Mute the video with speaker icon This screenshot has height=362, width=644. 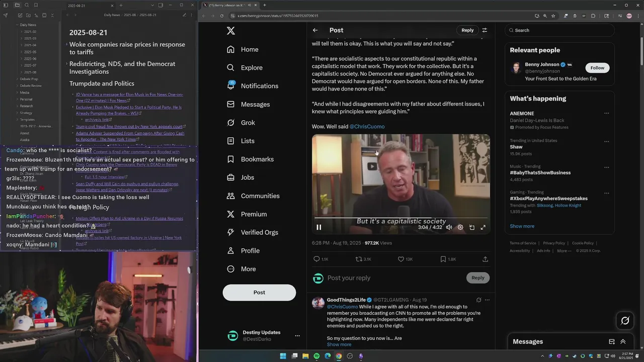coord(449,227)
